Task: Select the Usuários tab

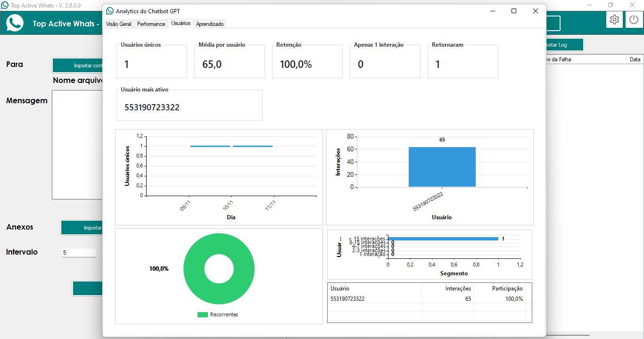Action: 181,23
